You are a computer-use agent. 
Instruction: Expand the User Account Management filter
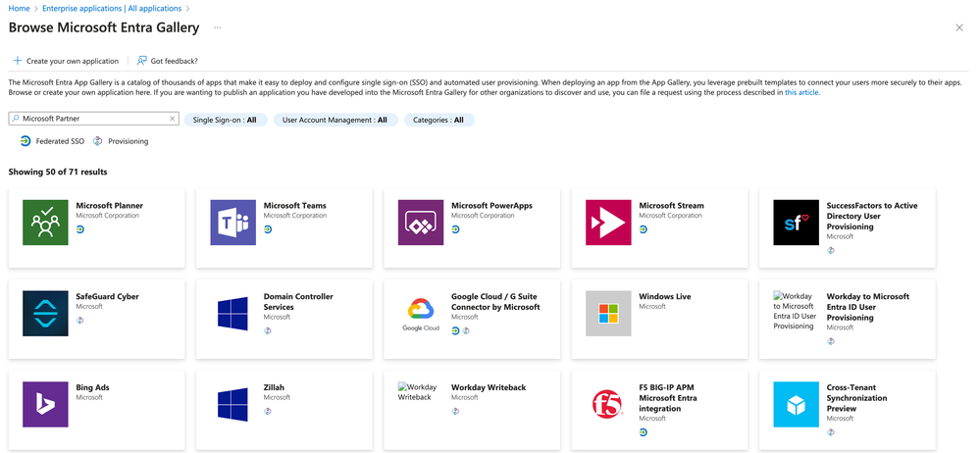pyautogui.click(x=334, y=120)
